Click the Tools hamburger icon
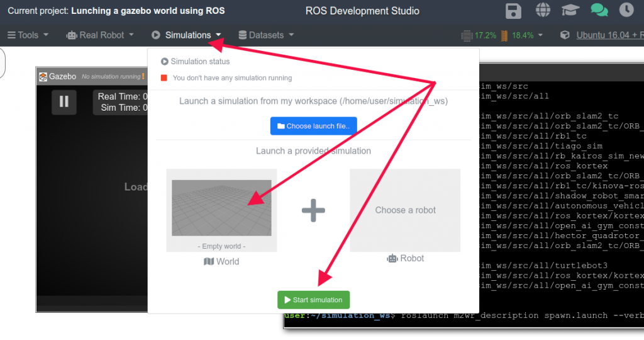The width and height of the screenshot is (644, 340). [x=11, y=35]
